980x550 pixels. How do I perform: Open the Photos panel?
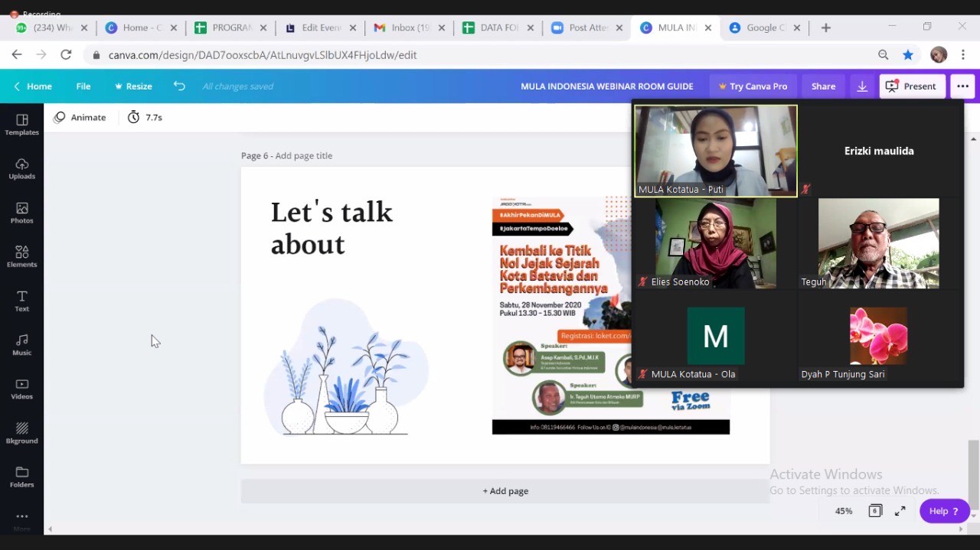tap(21, 213)
